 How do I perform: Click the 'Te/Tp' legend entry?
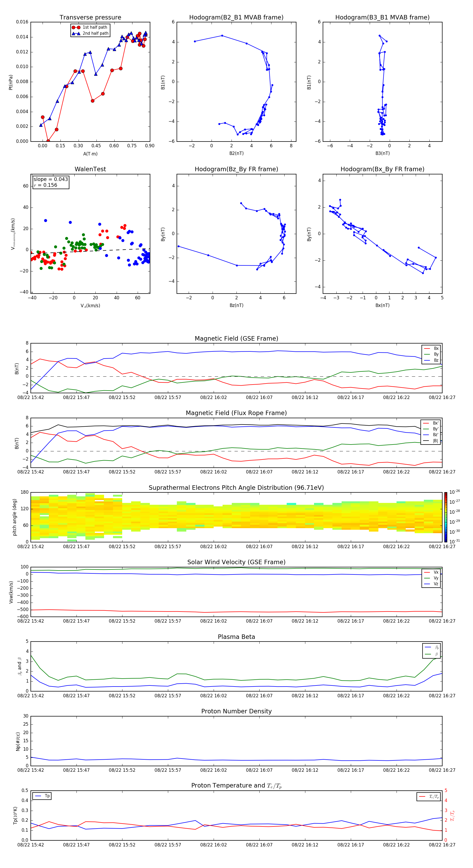click(x=429, y=796)
